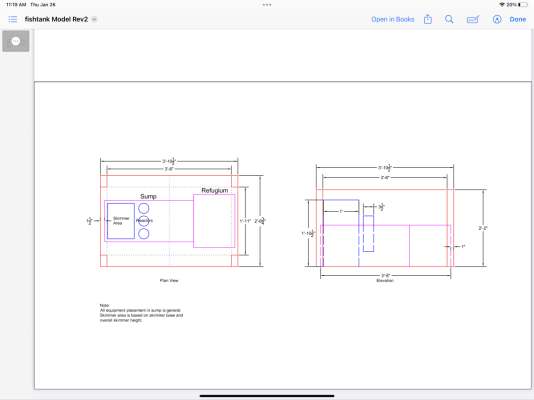Select the page thumbnail in the sidebar
The width and height of the screenshot is (534, 400).
click(16, 41)
